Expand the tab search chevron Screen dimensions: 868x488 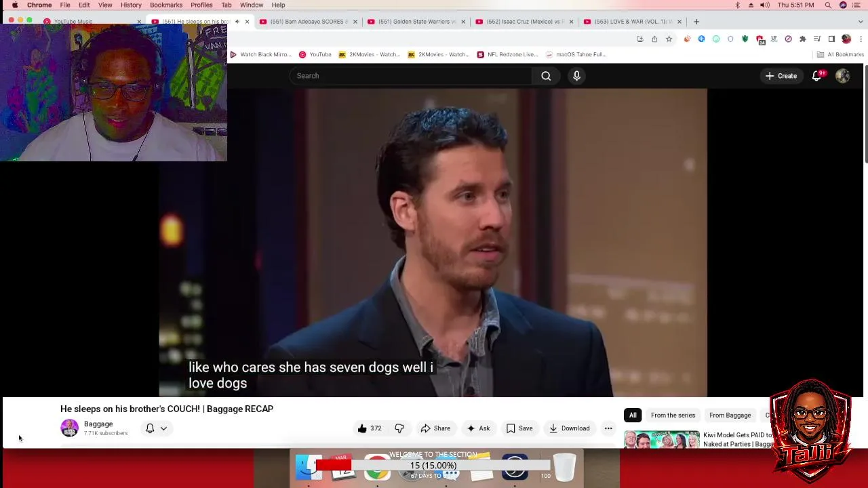pos(861,22)
